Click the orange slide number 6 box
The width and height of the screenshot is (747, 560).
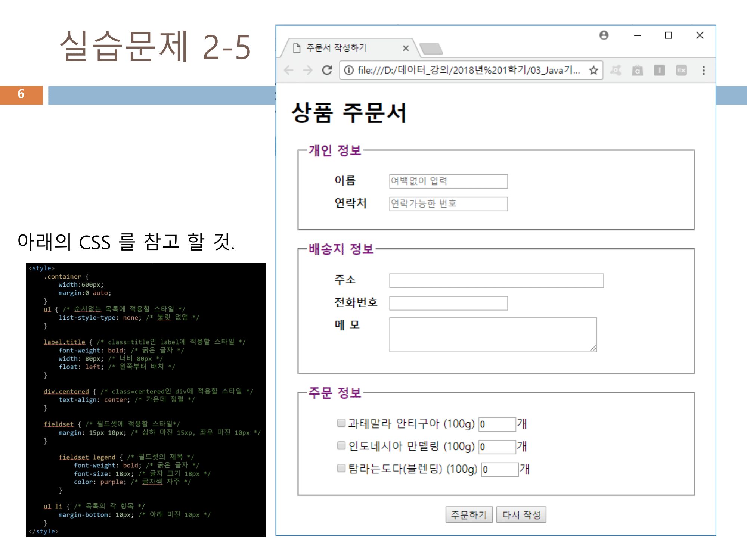(x=21, y=95)
